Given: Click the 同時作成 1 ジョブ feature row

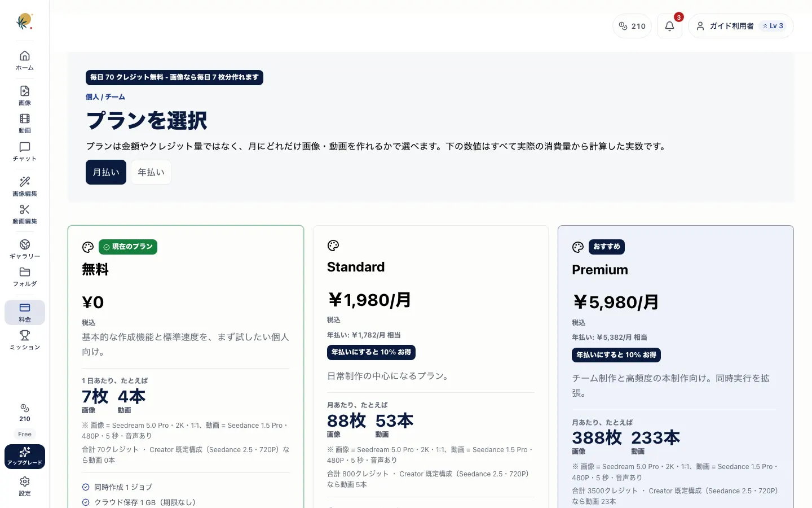Looking at the screenshot, I should click(x=186, y=487).
